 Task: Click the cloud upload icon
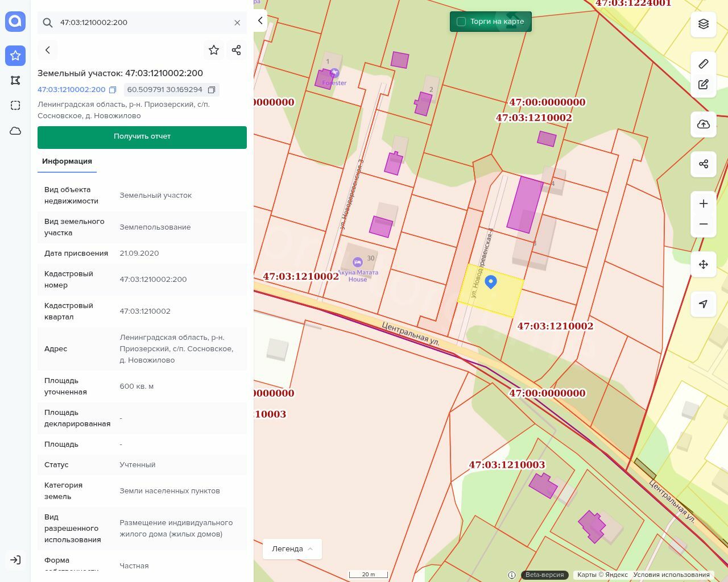point(704,124)
